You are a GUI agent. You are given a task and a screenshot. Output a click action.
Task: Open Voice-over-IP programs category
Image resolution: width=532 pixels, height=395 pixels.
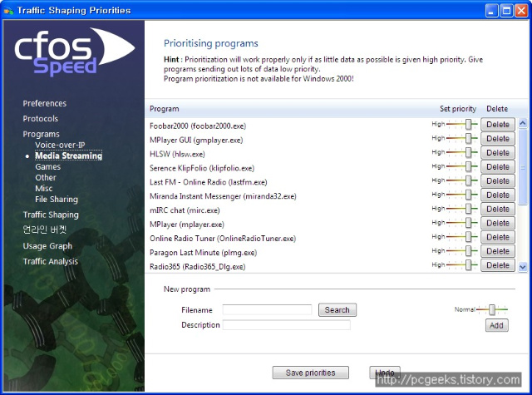point(60,145)
